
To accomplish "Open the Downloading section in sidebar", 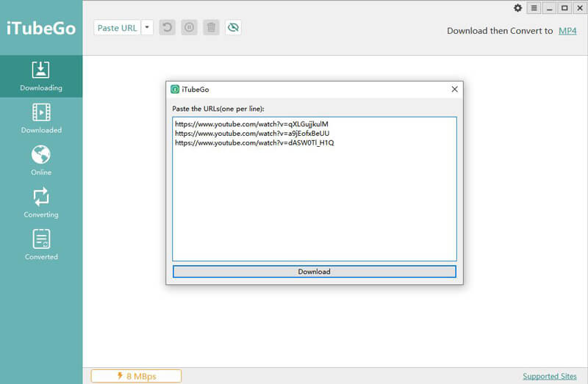I will click(41, 76).
